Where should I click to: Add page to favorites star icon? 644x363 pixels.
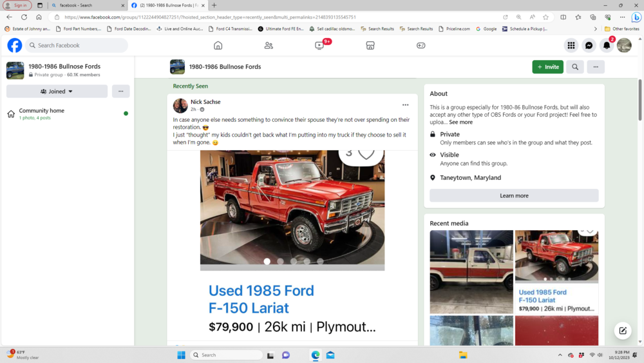pyautogui.click(x=546, y=17)
